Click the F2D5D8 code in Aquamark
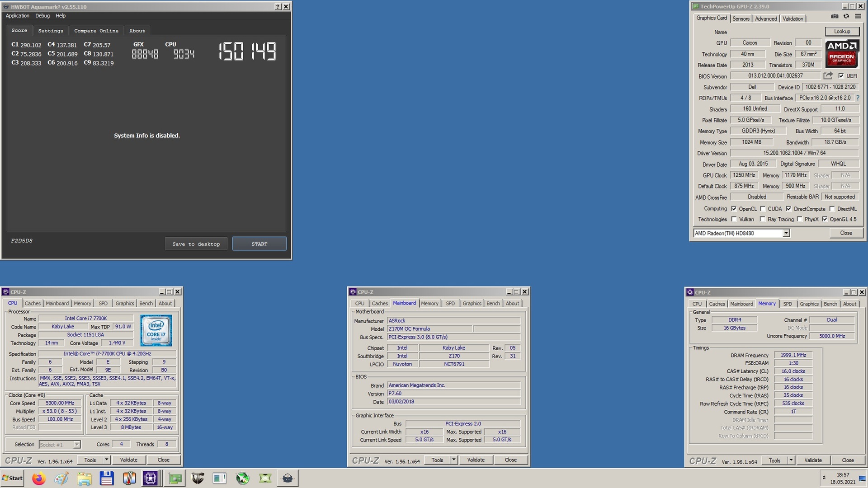Viewport: 868px width, 488px height. coord(22,241)
